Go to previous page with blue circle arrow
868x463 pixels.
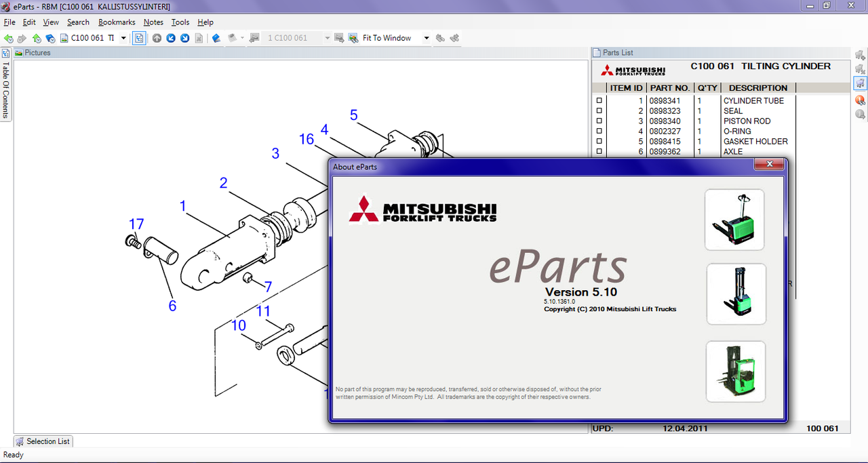171,39
